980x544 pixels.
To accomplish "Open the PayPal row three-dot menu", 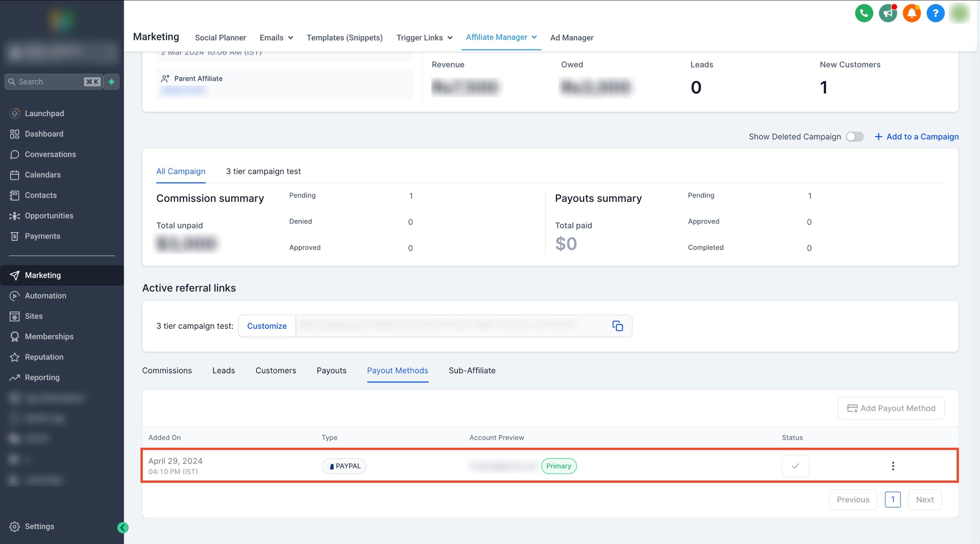I will coord(892,466).
